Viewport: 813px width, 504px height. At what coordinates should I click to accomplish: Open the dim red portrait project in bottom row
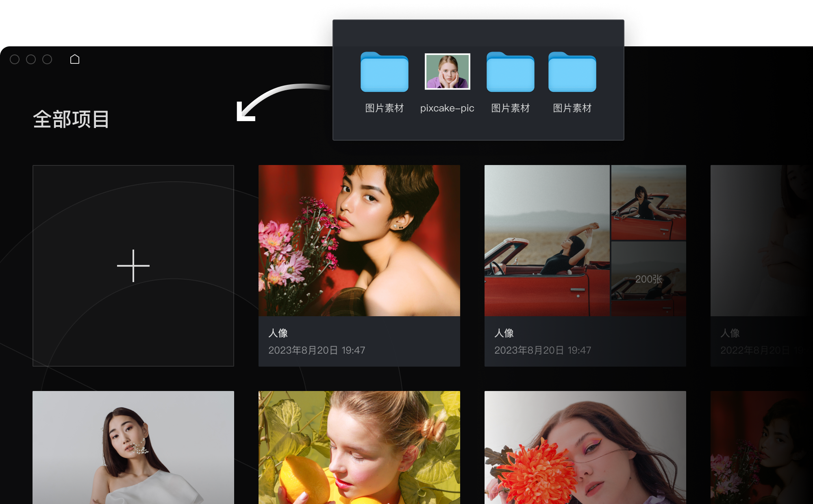(x=762, y=448)
